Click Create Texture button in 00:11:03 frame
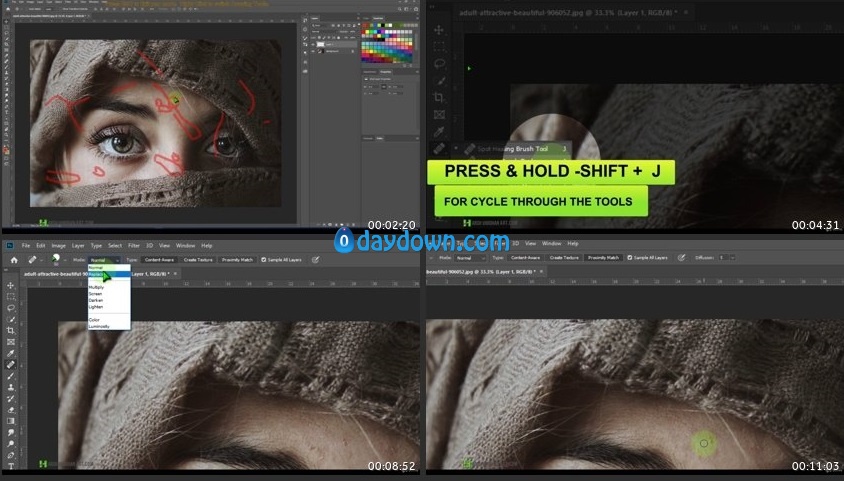 564,258
